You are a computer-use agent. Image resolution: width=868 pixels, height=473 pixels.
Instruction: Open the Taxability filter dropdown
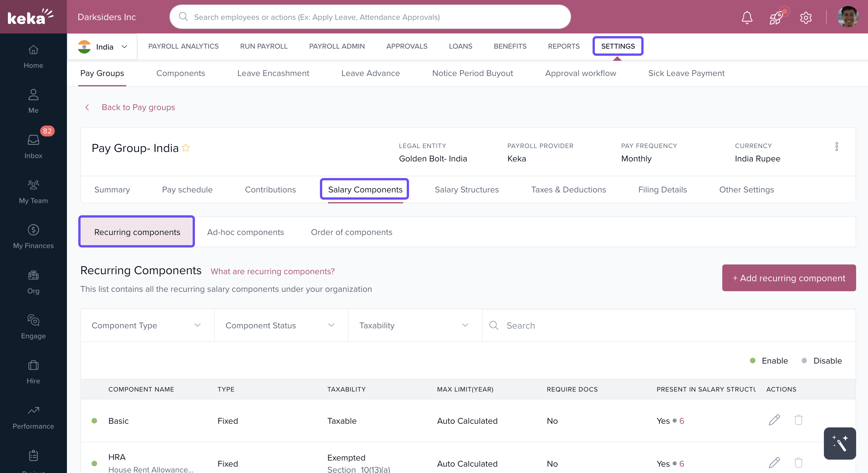414,325
